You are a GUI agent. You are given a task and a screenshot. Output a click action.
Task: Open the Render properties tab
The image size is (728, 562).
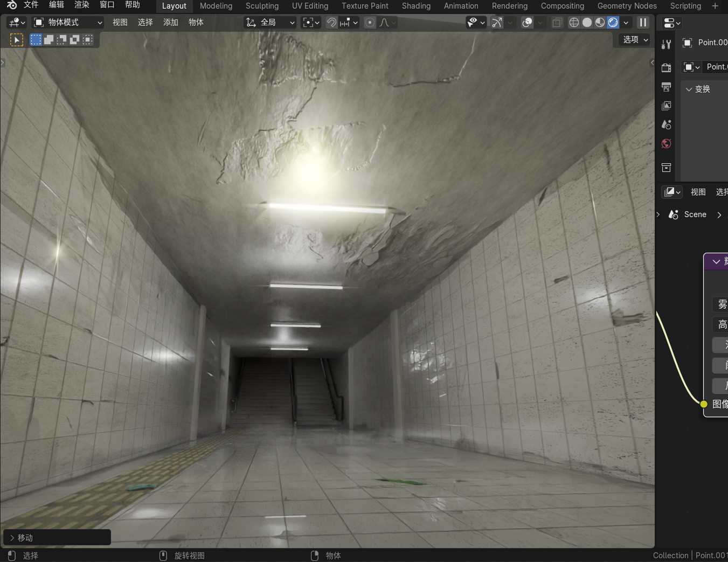[x=667, y=67]
